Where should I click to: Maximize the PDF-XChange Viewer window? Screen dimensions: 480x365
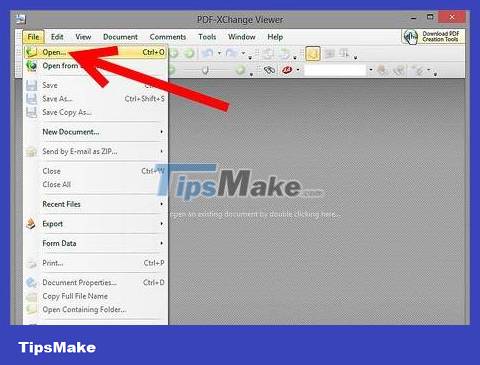point(430,17)
